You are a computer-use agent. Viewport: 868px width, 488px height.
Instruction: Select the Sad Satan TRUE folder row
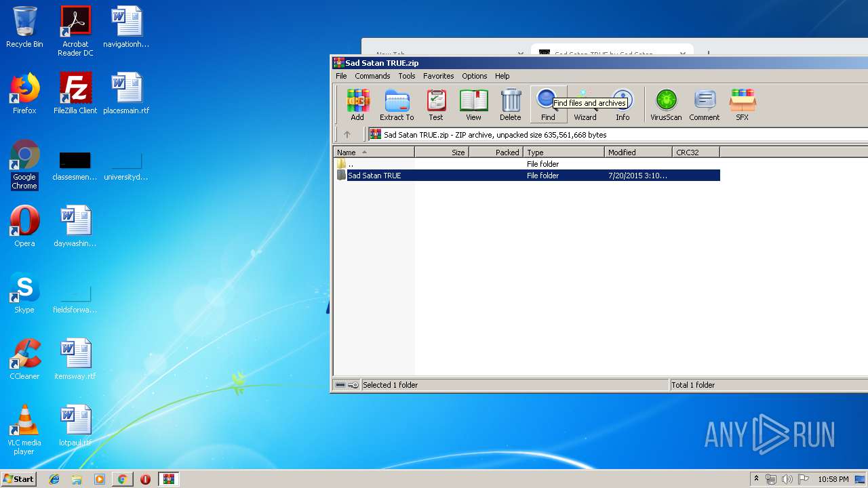(x=527, y=176)
